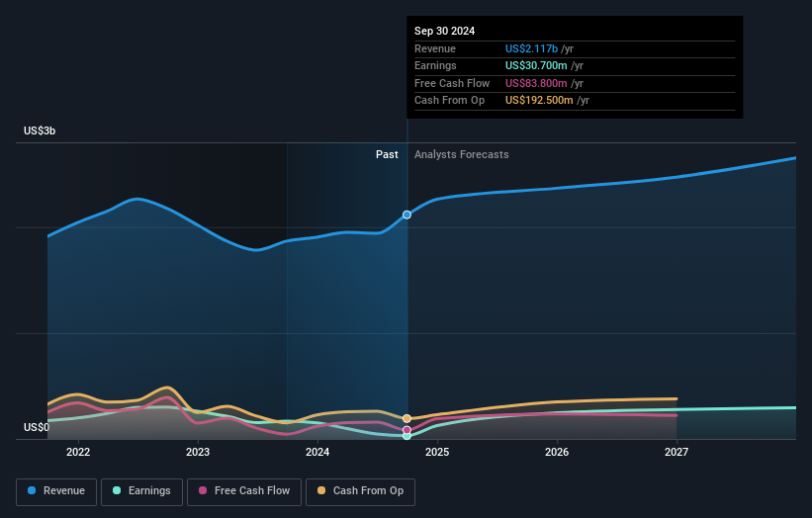The image size is (812, 518).
Task: Click the 'Cash From Op' label in tooltip
Action: (x=449, y=101)
